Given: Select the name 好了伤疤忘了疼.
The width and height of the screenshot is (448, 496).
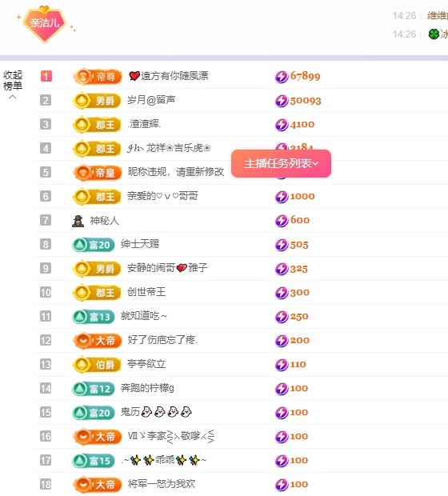Looking at the screenshot, I should click(162, 340).
